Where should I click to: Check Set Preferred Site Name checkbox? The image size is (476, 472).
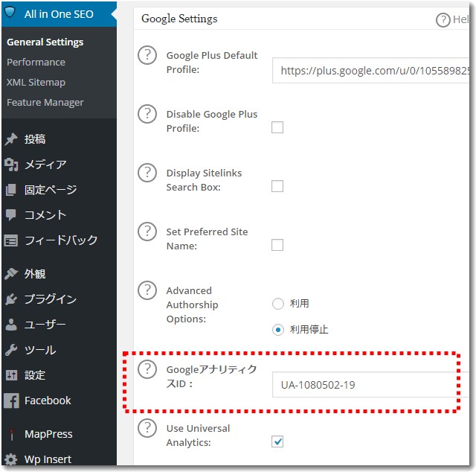[277, 245]
